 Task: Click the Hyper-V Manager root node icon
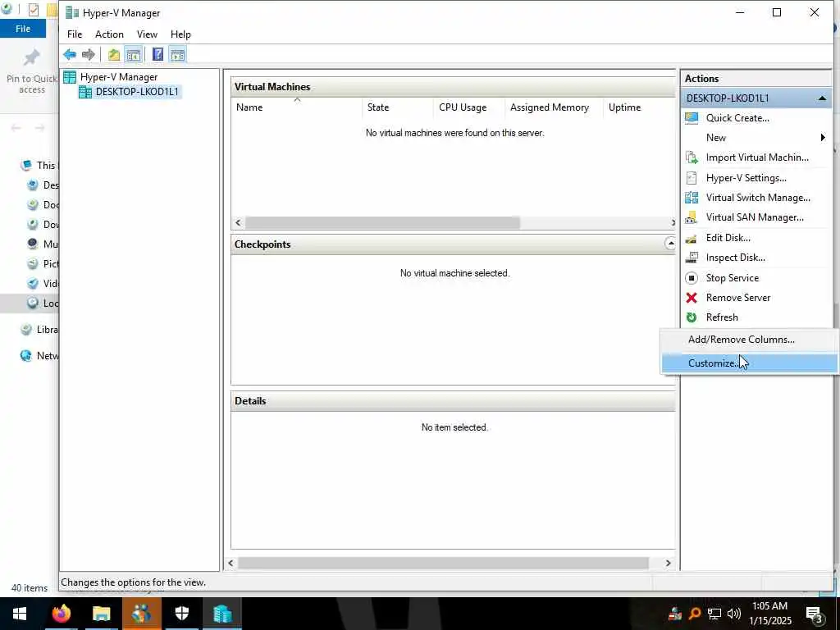[x=70, y=77]
